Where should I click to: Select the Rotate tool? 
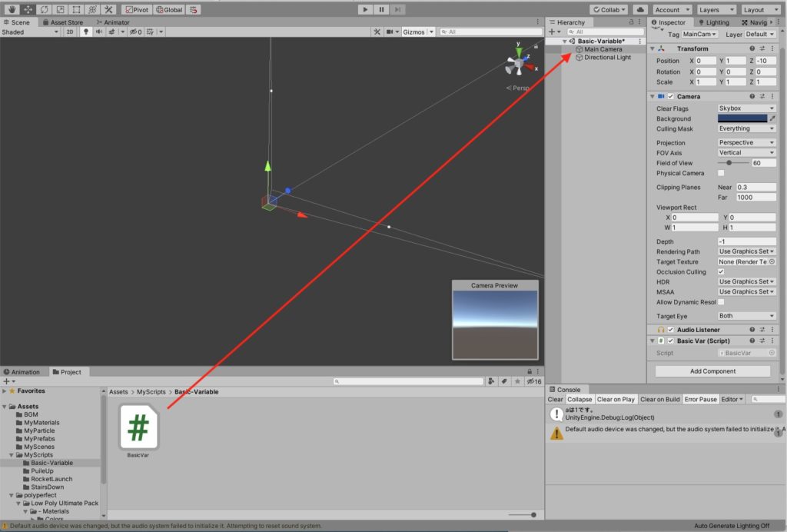pyautogui.click(x=44, y=10)
